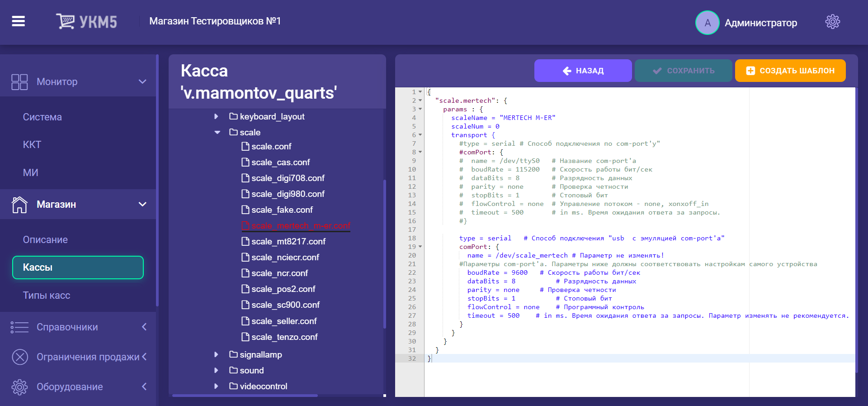The height and width of the screenshot is (406, 868).
Task: Click the videocontrol folder icon
Action: pyautogui.click(x=233, y=386)
